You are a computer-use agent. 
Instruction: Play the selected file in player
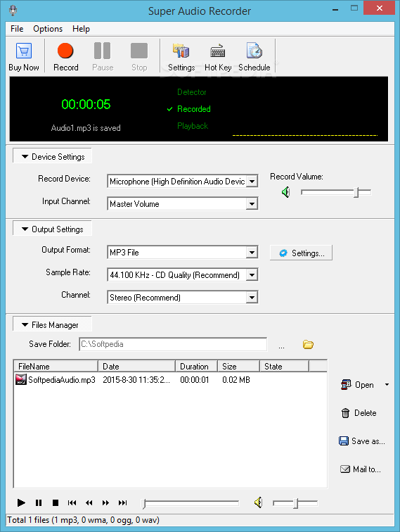point(21,503)
